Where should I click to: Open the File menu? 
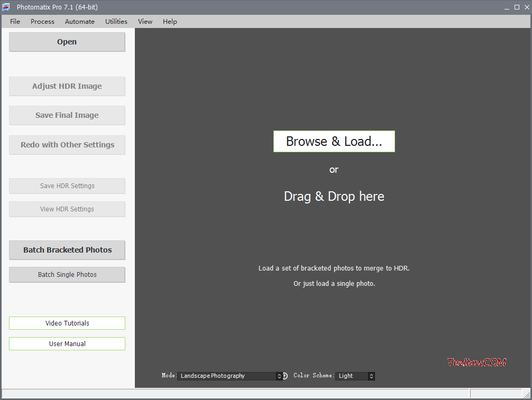tap(15, 21)
